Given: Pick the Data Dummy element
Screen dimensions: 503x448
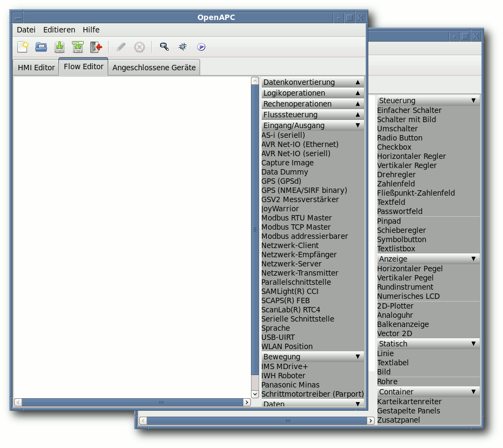Looking at the screenshot, I should [284, 172].
